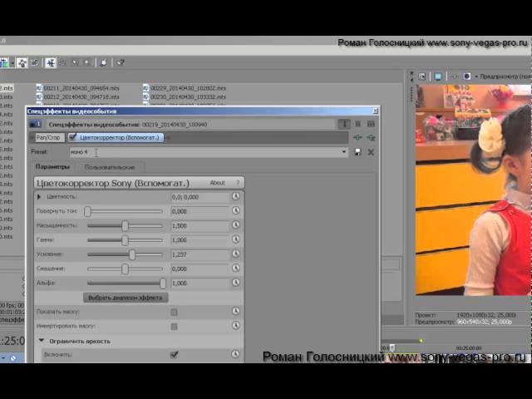This screenshot has width=532, height=399.
Task: Click the Включить animate clock icon
Action: pos(236,354)
